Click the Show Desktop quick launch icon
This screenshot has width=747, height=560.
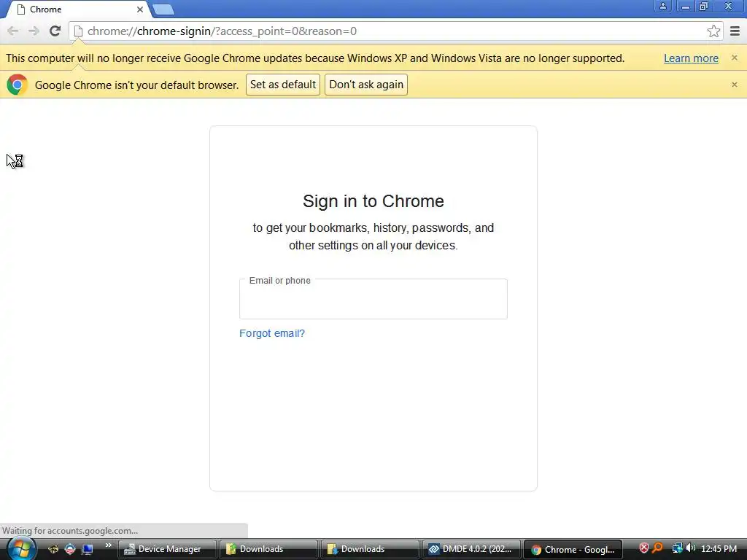[x=88, y=549]
